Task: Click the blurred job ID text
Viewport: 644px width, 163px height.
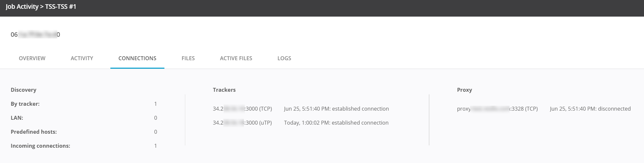Action: pyautogui.click(x=35, y=34)
